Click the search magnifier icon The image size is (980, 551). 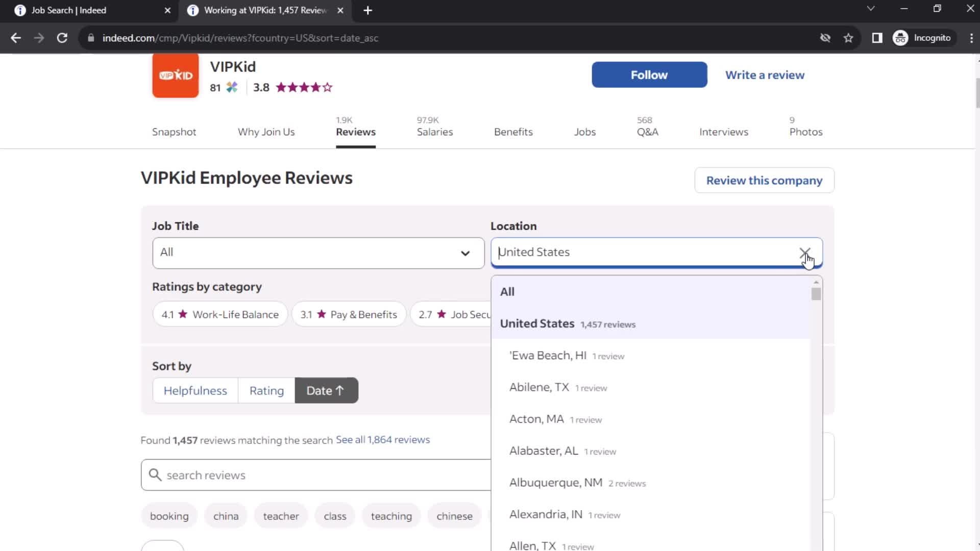(155, 475)
